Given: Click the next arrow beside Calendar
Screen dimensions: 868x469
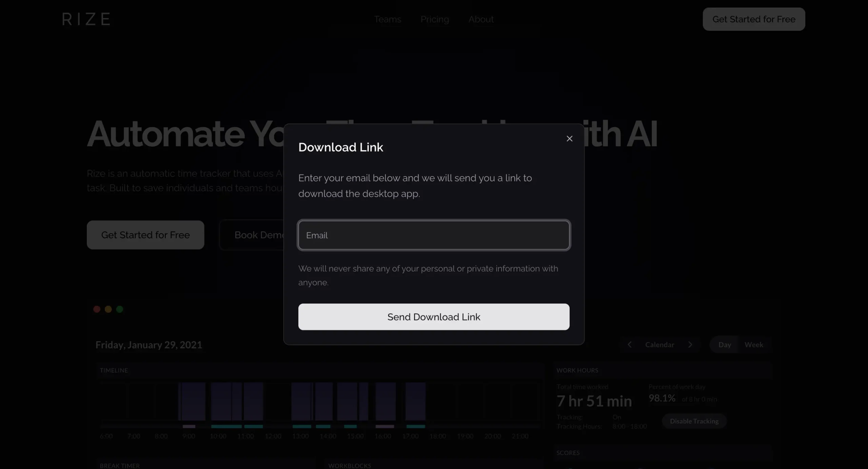Looking at the screenshot, I should 690,344.
